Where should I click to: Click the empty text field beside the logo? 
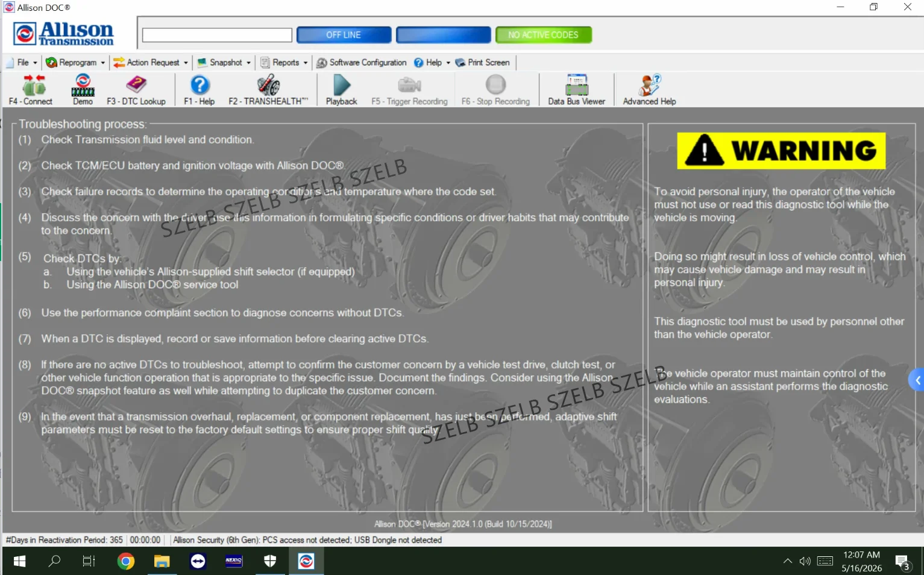(217, 35)
